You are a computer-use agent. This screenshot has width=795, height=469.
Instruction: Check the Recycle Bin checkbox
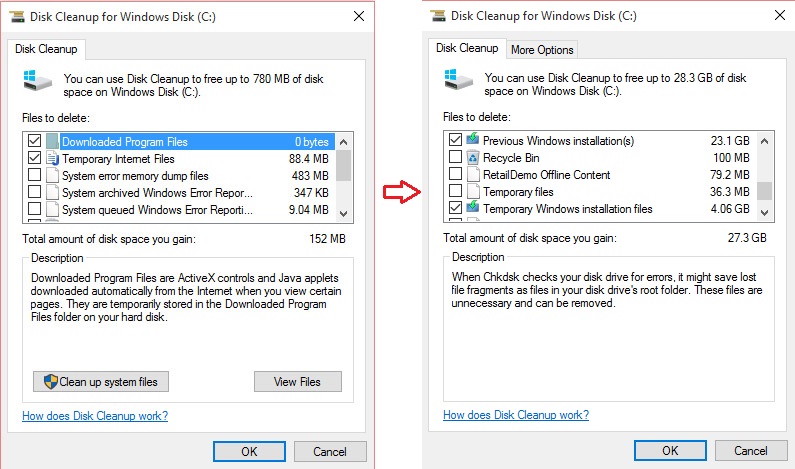(456, 158)
